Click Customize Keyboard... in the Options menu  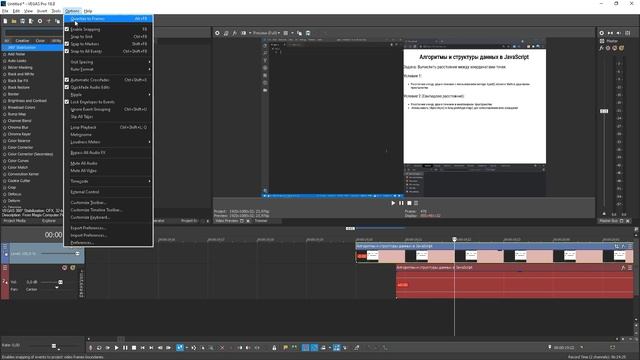[108, 217]
